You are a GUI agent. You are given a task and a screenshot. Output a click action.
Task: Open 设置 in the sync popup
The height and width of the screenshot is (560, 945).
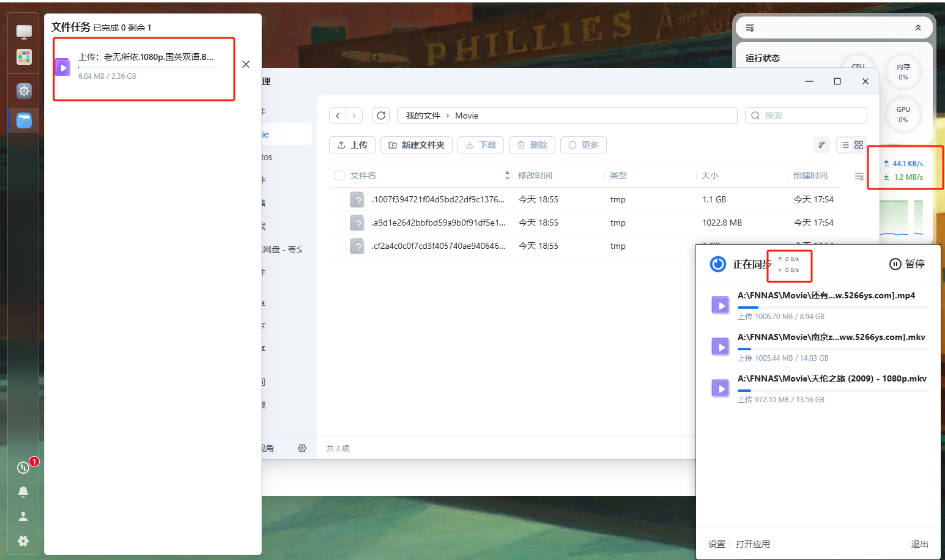[717, 544]
